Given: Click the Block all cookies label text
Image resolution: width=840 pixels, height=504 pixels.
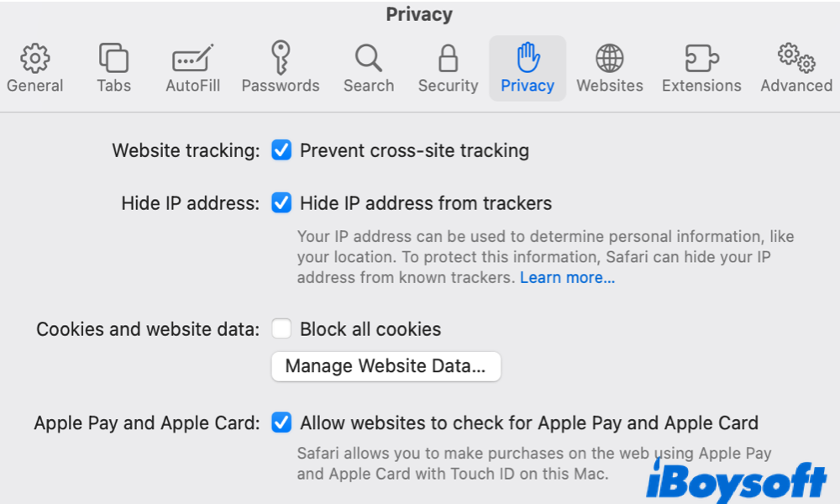Looking at the screenshot, I should point(370,329).
